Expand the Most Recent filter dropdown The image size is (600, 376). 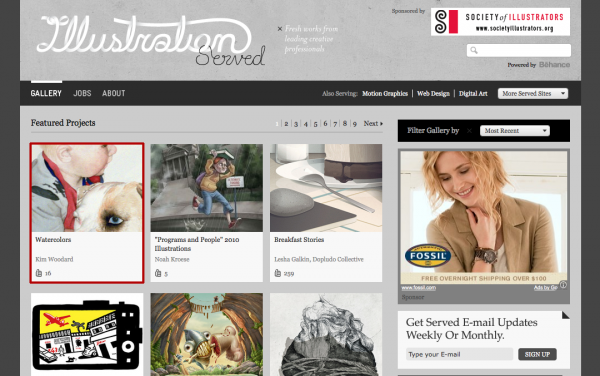[x=515, y=131]
